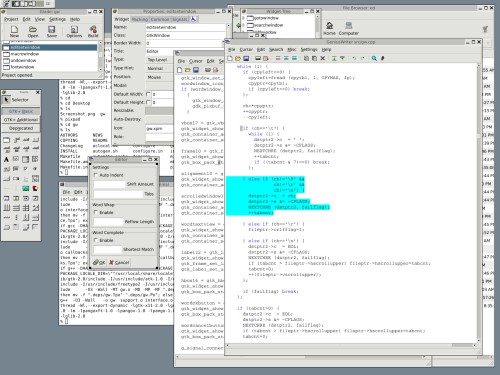Select the Selector arrow tool in palette

6,100
